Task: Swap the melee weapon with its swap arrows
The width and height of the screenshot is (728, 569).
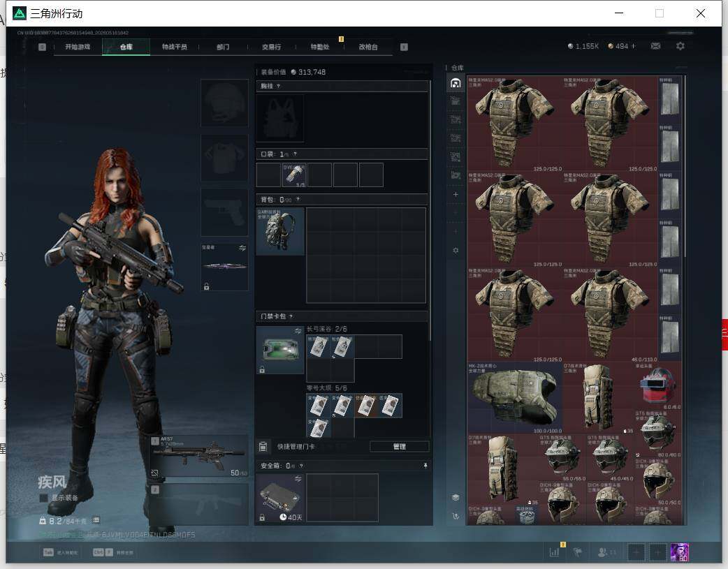Action: [x=242, y=249]
